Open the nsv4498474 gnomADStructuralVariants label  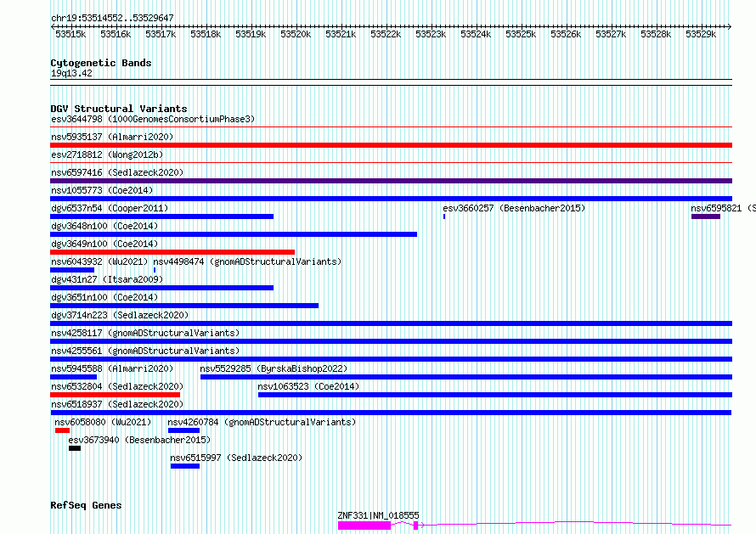pyautogui.click(x=247, y=261)
